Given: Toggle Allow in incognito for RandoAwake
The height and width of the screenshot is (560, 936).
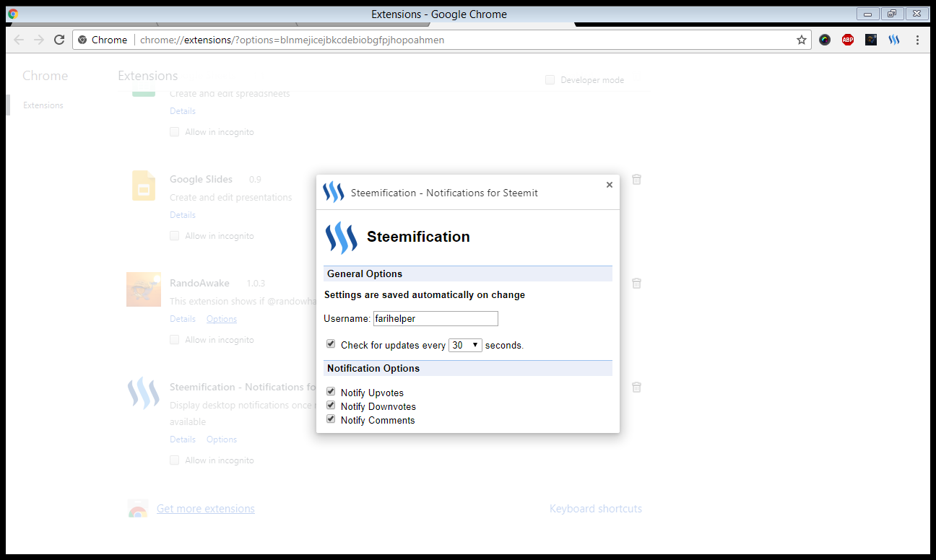Looking at the screenshot, I should pos(175,340).
